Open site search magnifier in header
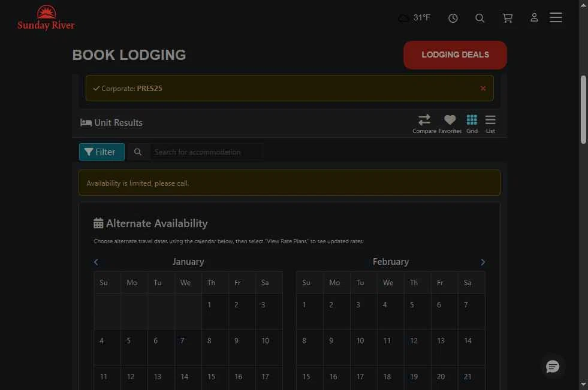 (480, 18)
